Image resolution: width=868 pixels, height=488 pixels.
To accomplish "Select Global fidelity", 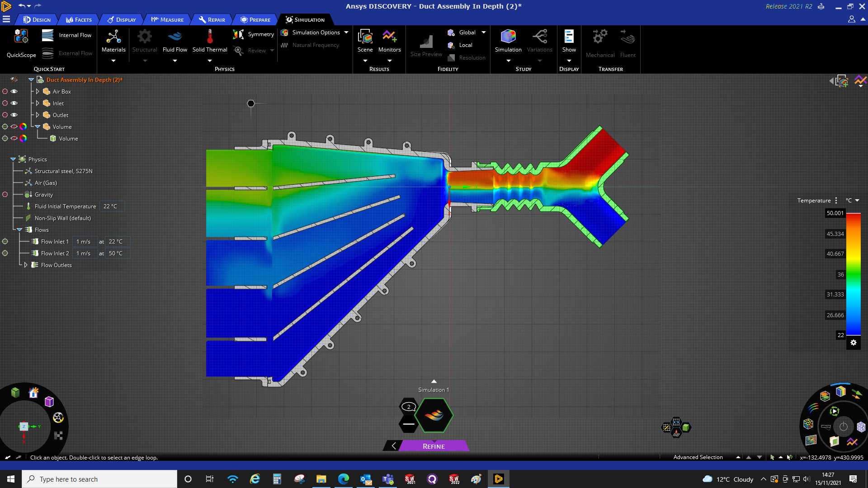I will tap(462, 33).
